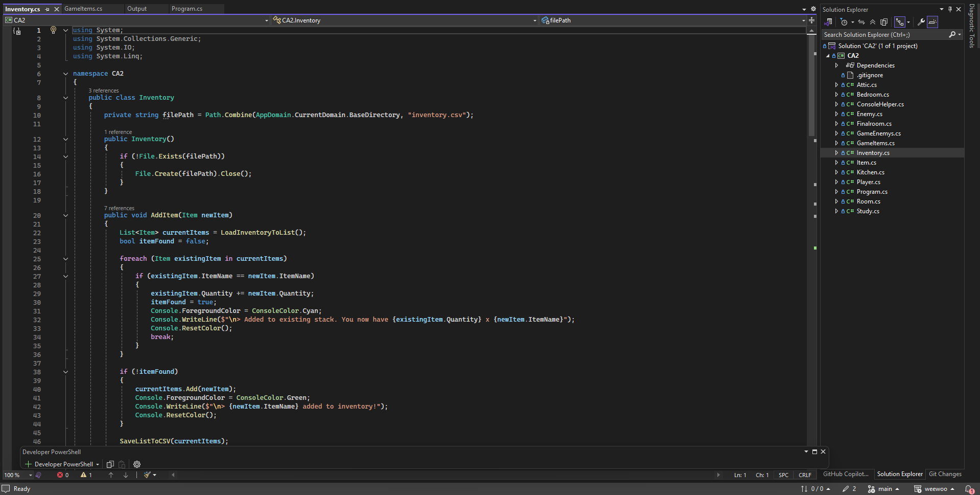Open Solution Explorer Properties wrench icon
The image size is (980, 495).
[x=921, y=22]
